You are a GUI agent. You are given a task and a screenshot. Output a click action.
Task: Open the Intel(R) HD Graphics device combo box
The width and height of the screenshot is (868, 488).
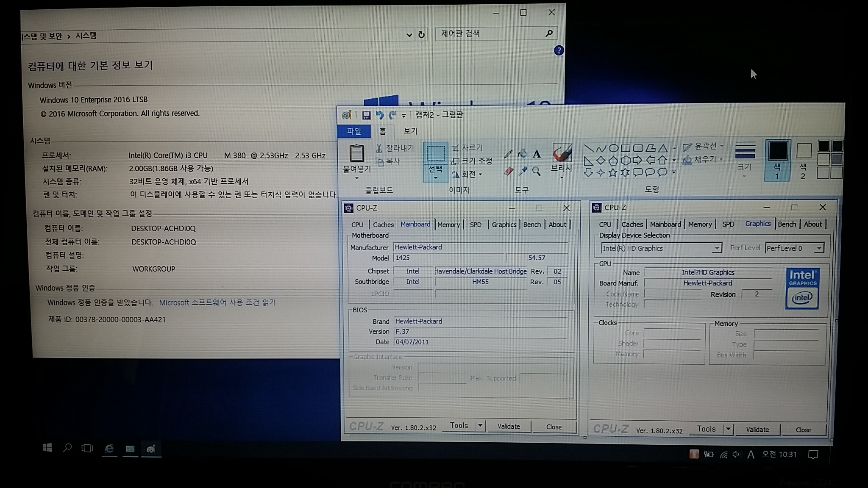[x=661, y=248]
